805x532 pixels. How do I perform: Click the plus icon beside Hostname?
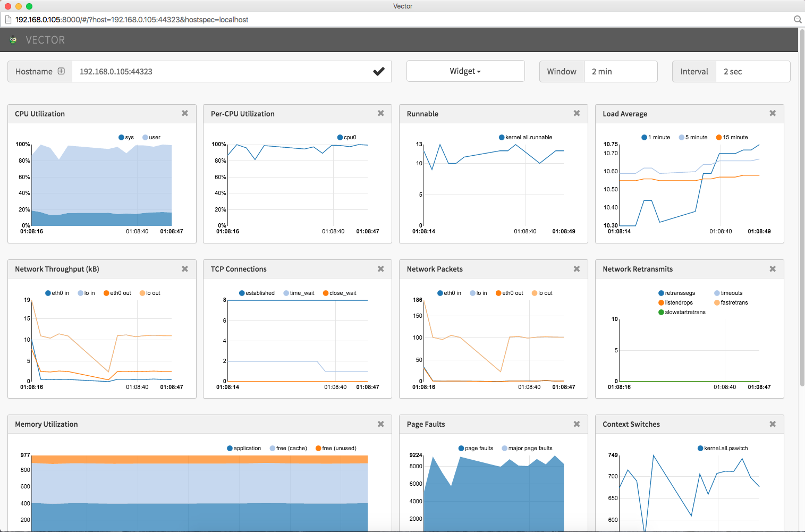[x=61, y=71]
